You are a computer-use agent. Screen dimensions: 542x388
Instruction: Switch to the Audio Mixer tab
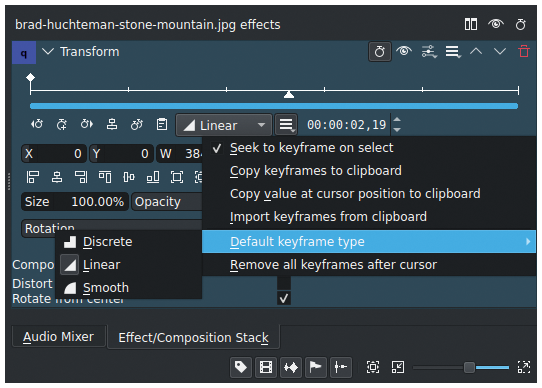point(58,336)
